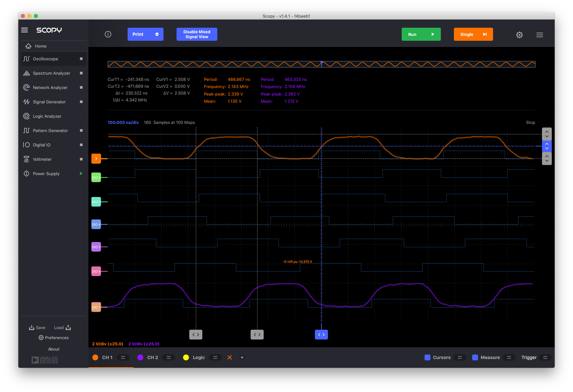Click the Signal Generator icon

point(26,102)
